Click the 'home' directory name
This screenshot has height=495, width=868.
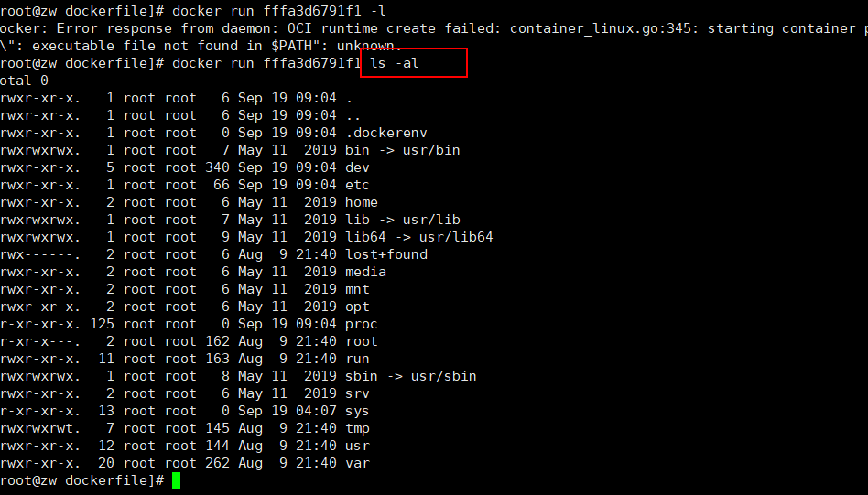coord(362,202)
